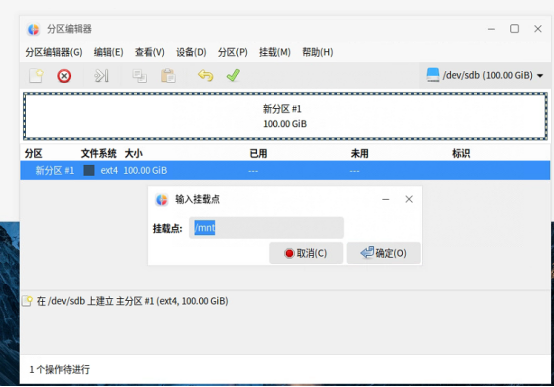
Task: Click the red delete partition icon
Action: click(64, 76)
